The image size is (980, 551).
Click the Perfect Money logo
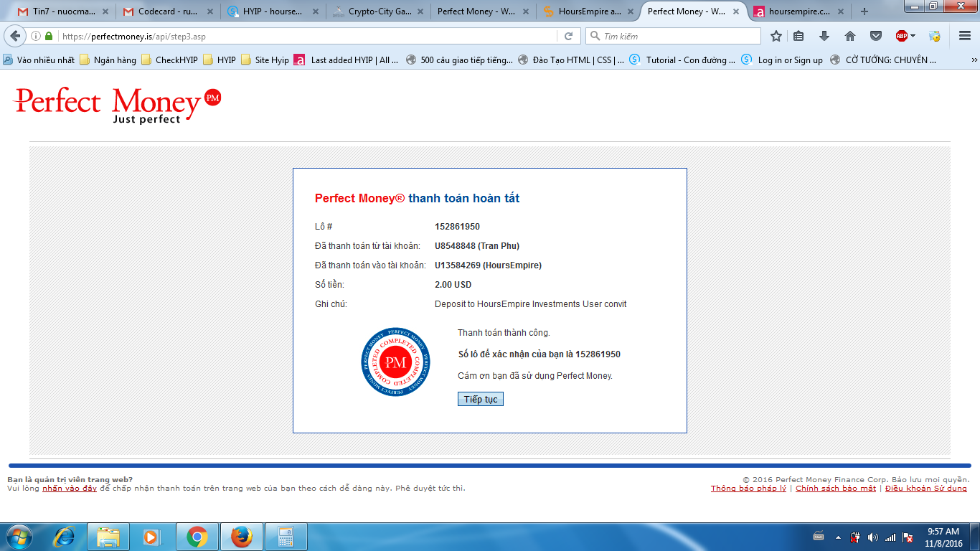tap(118, 105)
